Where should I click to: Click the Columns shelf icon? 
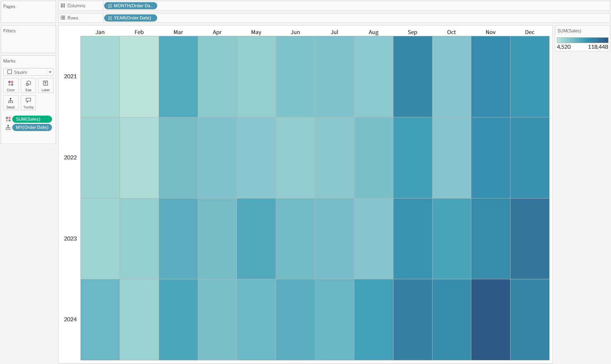pyautogui.click(x=63, y=6)
